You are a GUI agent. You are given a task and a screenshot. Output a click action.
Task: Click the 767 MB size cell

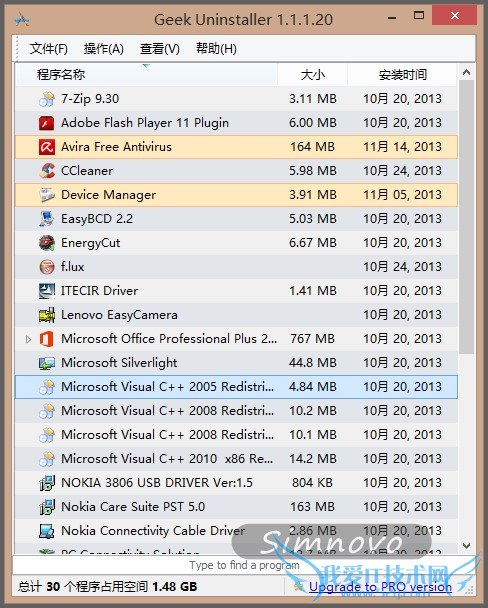coord(312,339)
